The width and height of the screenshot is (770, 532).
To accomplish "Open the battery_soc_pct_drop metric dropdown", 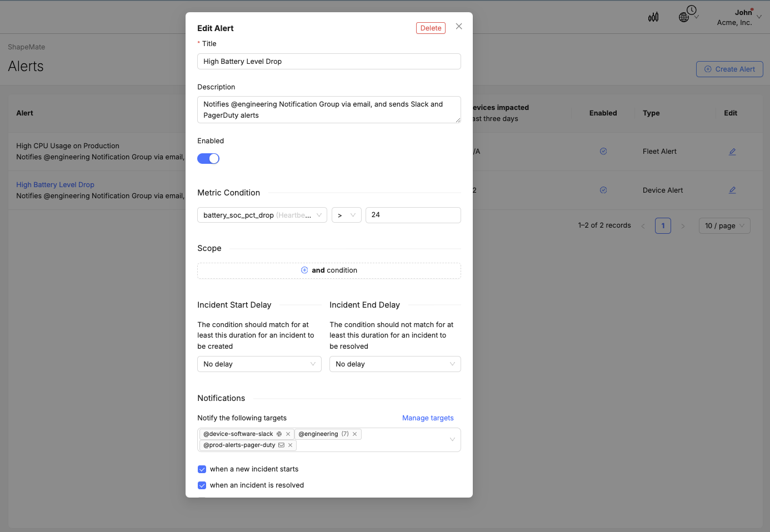I will pyautogui.click(x=262, y=215).
